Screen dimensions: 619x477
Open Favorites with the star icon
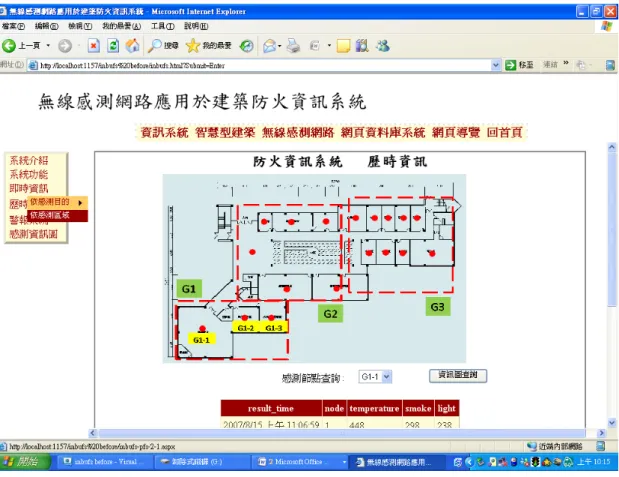click(x=208, y=46)
